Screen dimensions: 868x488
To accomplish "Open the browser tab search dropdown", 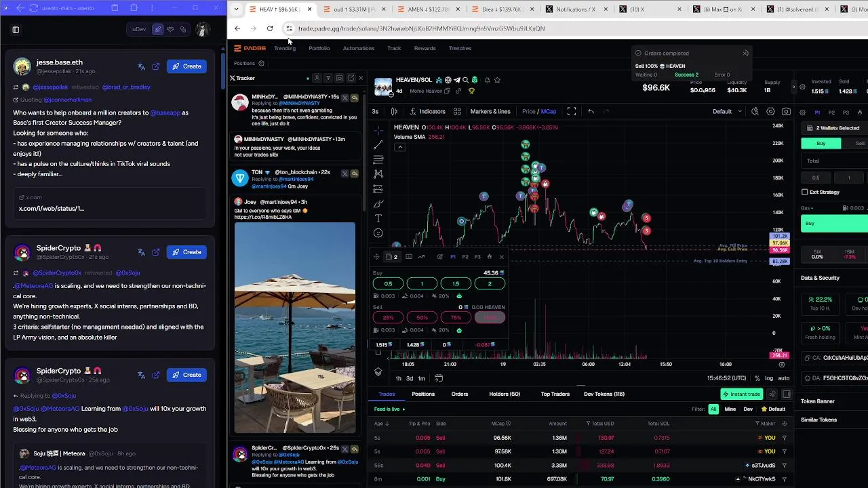I will [236, 9].
